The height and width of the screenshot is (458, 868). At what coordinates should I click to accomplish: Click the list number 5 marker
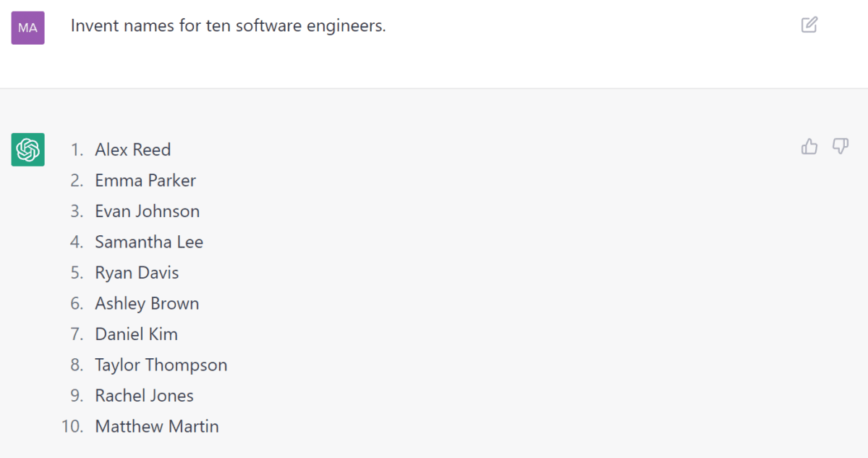tap(77, 273)
